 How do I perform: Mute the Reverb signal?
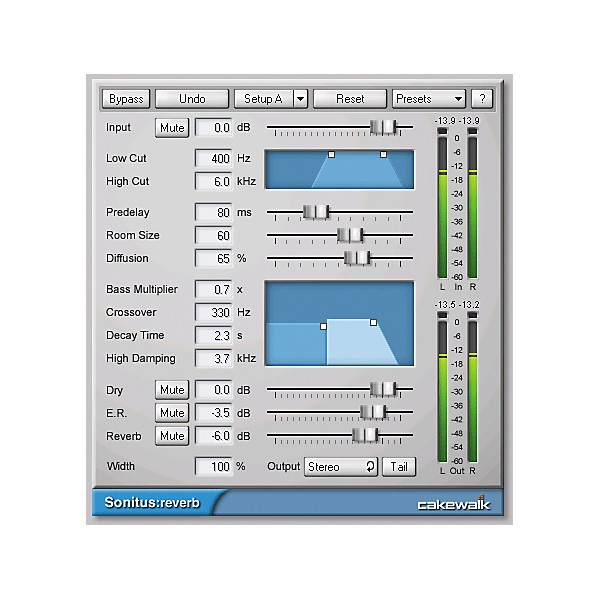pyautogui.click(x=172, y=436)
